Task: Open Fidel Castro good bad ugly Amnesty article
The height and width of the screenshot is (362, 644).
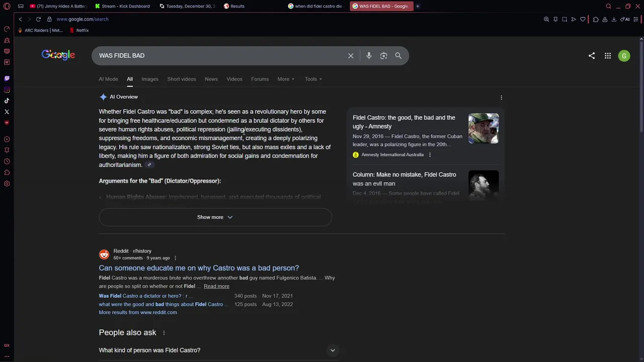Action: coord(404,122)
